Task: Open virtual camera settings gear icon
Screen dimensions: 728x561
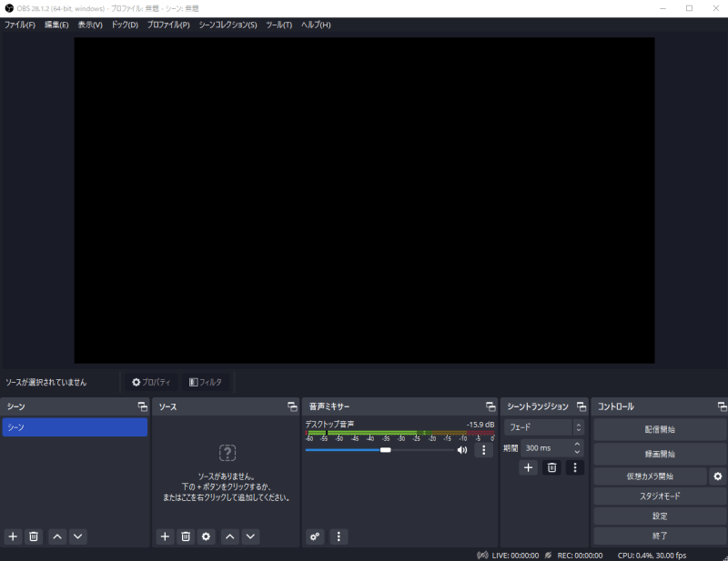Action: pos(718,476)
